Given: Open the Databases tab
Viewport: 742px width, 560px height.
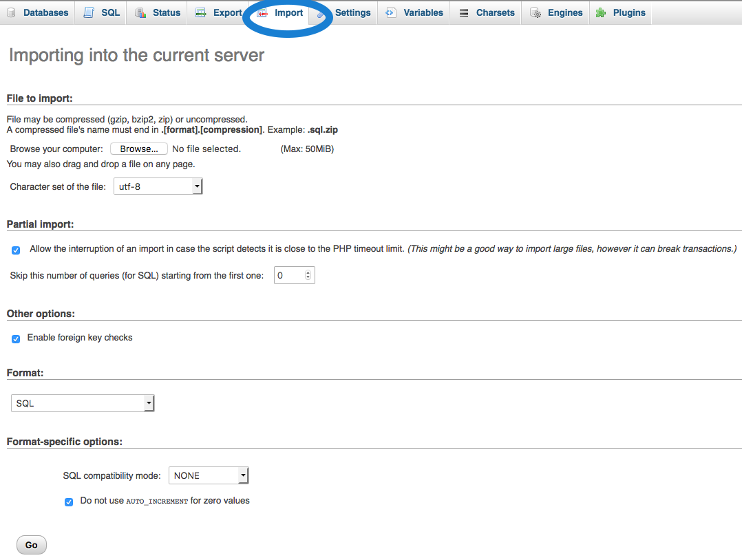Looking at the screenshot, I should tap(38, 13).
